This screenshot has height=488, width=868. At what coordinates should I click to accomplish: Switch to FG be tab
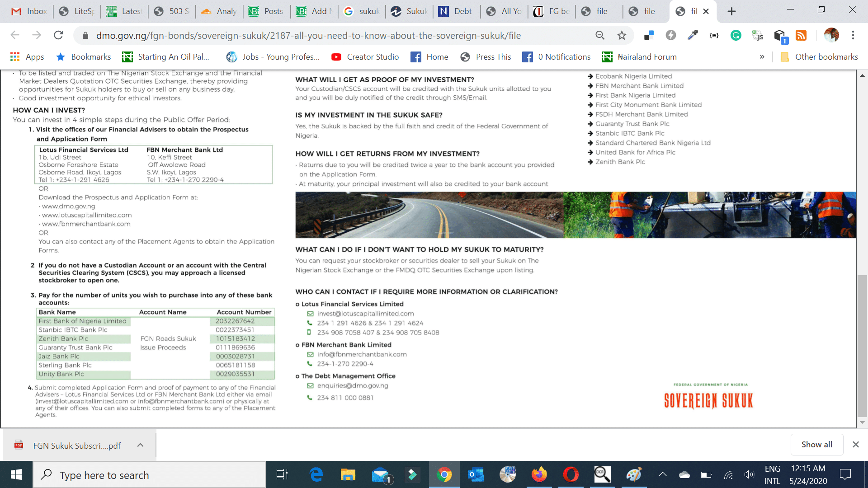click(x=552, y=11)
